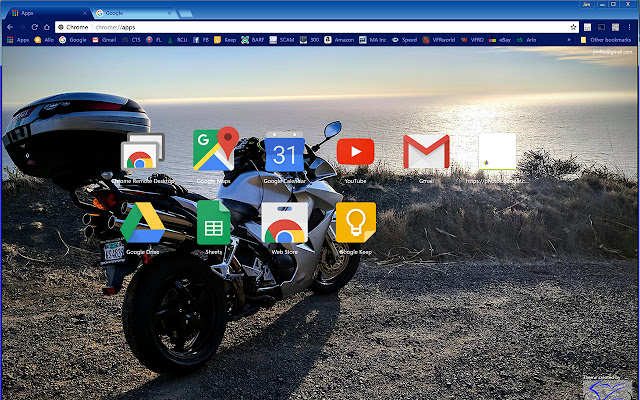Click the theme attribution image in bottom corner
This screenshot has height=400, width=640.
pyautogui.click(x=608, y=388)
